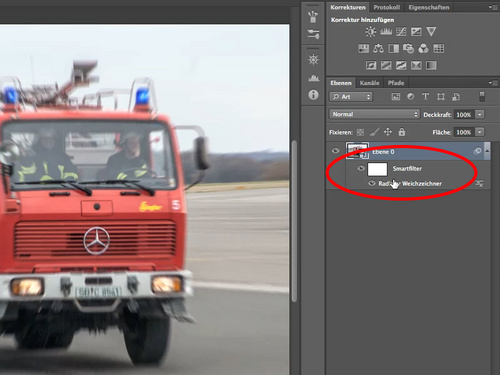Image resolution: width=500 pixels, height=375 pixels.
Task: Switch to the Kanäle tab
Action: tap(369, 83)
